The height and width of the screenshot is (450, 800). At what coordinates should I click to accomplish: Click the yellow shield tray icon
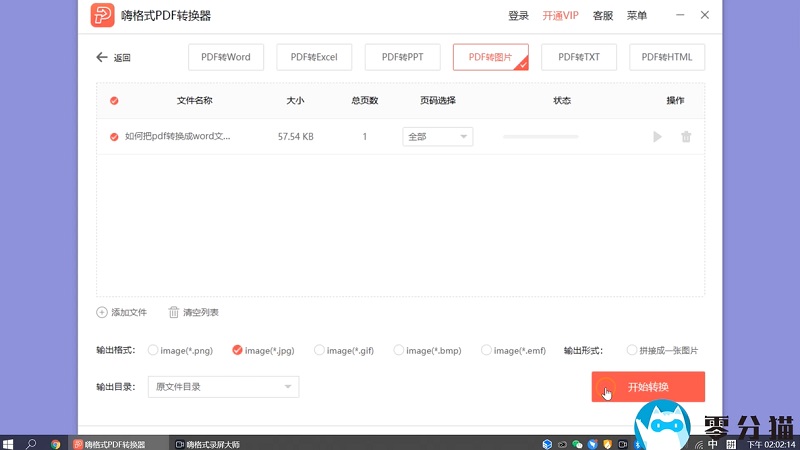click(x=607, y=444)
